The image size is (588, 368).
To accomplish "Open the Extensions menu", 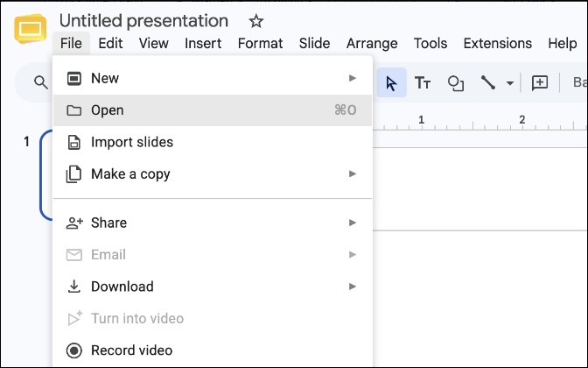I will tap(498, 43).
